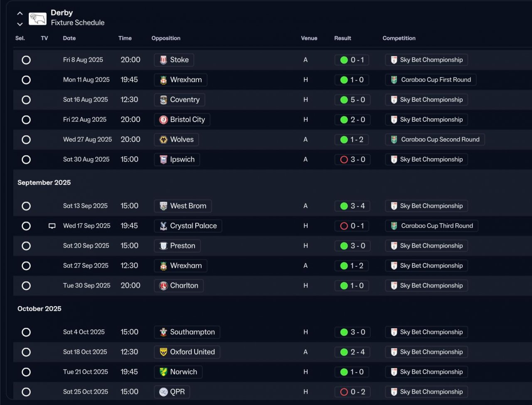Click the Southampton club badge icon
The image size is (532, 405).
pos(163,332)
